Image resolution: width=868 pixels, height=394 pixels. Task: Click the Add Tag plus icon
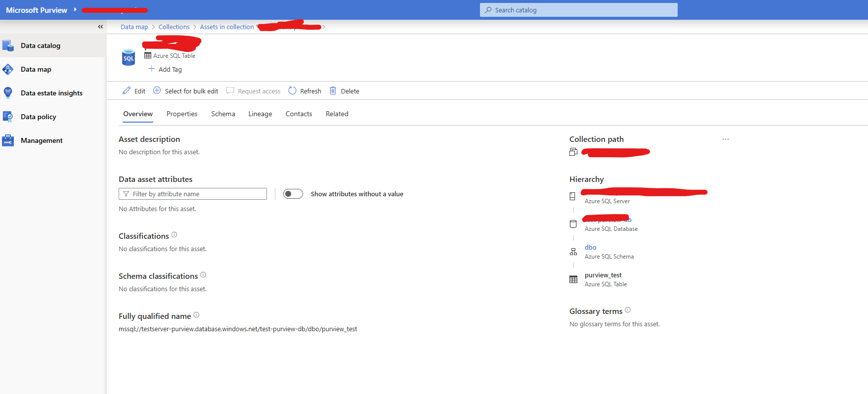pyautogui.click(x=151, y=69)
